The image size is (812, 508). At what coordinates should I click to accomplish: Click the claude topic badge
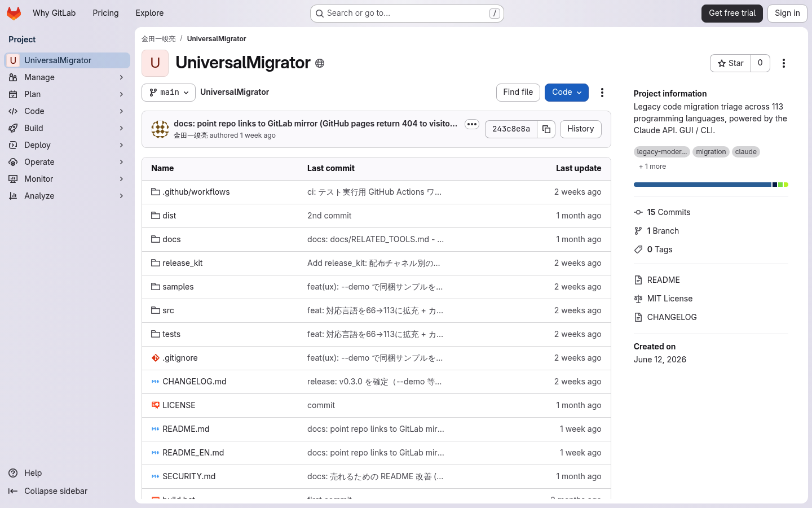pyautogui.click(x=745, y=152)
